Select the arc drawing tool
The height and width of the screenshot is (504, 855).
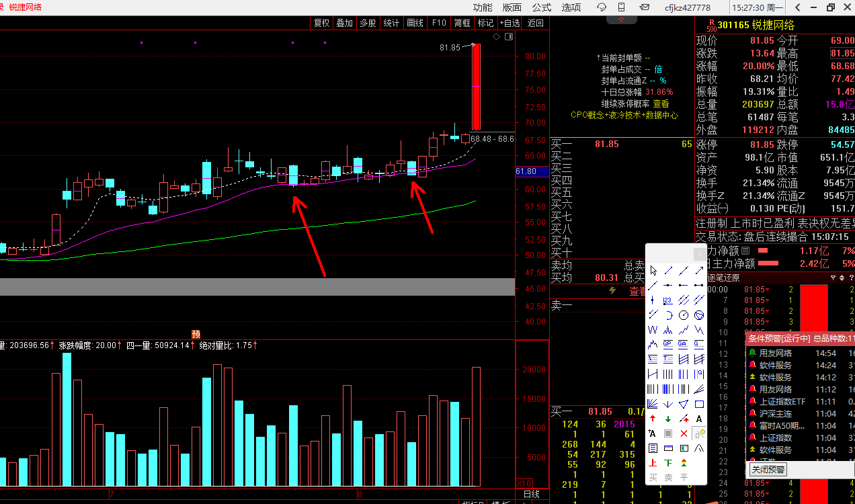pos(668,315)
